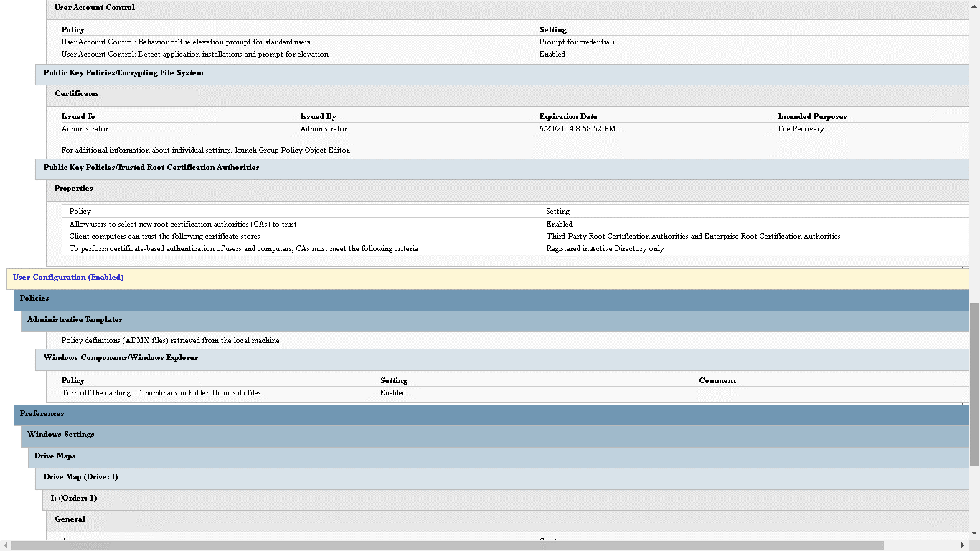Click the 'Issued By' column header
The width and height of the screenshot is (980, 551).
(318, 117)
